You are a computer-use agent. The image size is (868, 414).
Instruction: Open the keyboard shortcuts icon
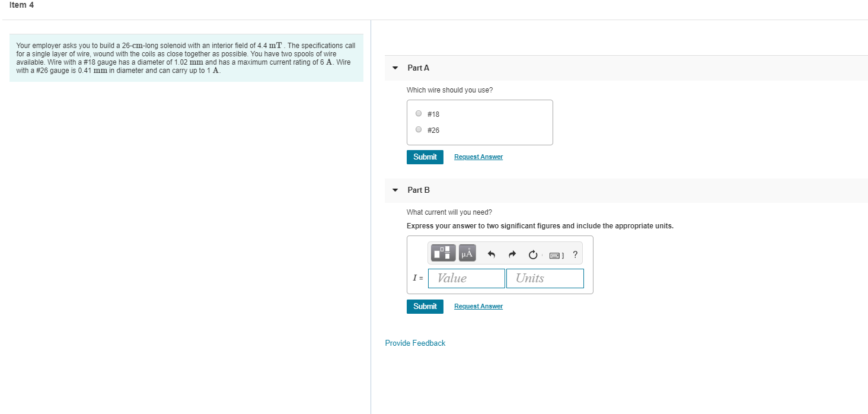coord(556,254)
